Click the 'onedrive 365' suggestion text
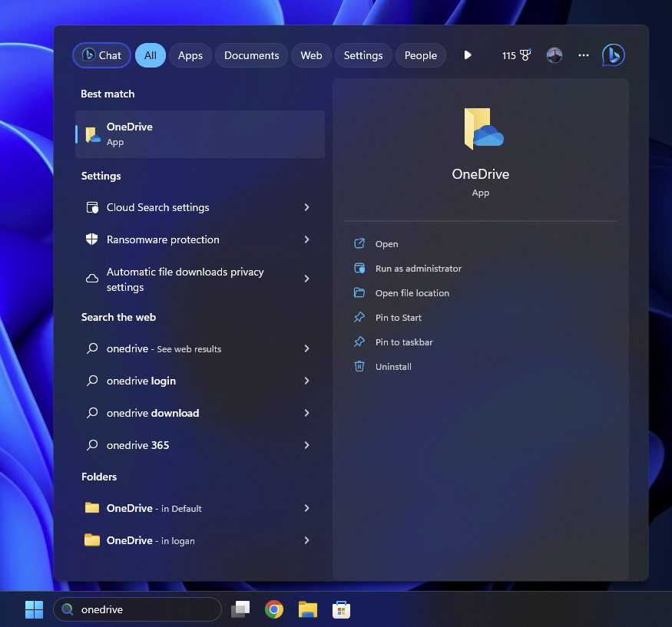Screen dimensions: 672x627 click(137, 445)
